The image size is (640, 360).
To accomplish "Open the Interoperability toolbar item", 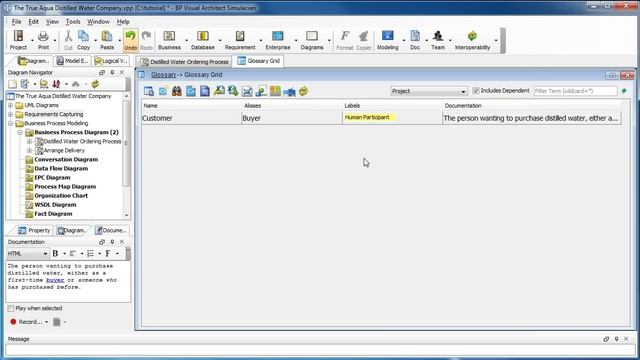I will tap(472, 40).
